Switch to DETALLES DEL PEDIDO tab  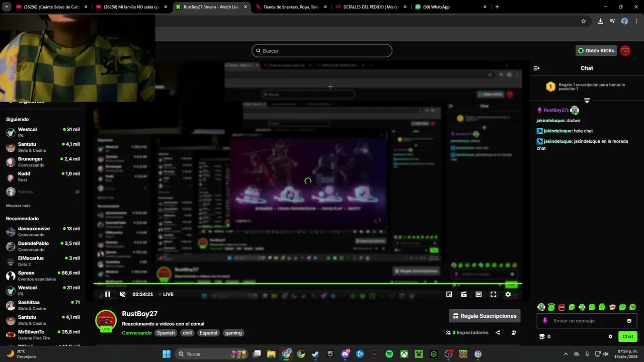tap(371, 7)
